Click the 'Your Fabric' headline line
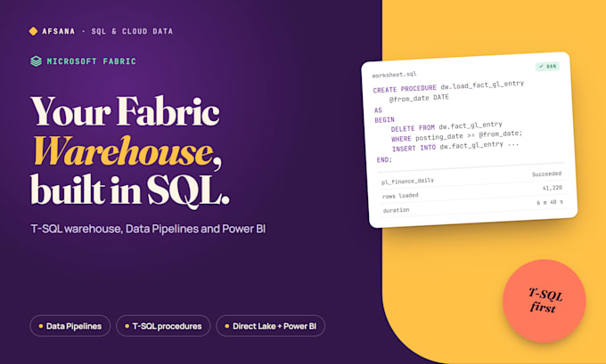606x364 pixels. [126, 110]
